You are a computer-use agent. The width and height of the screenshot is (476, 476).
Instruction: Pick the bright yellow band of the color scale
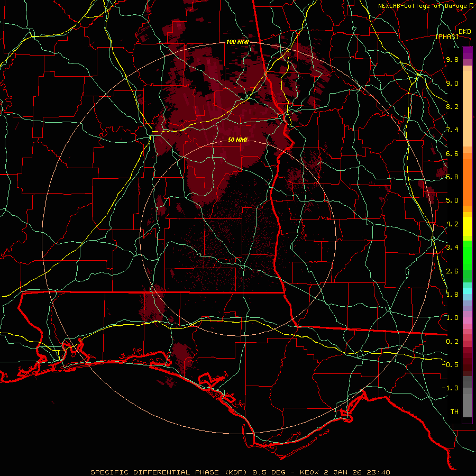click(x=467, y=226)
